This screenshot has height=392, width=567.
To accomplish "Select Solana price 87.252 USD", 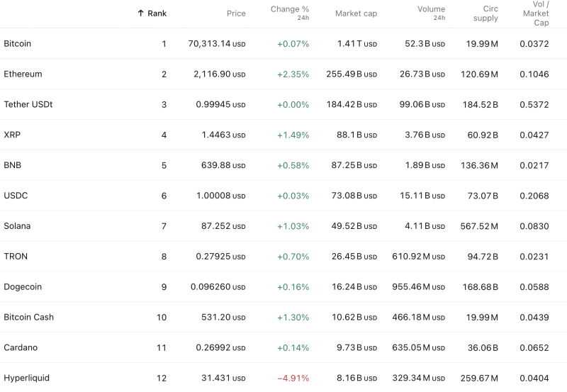I will (223, 226).
